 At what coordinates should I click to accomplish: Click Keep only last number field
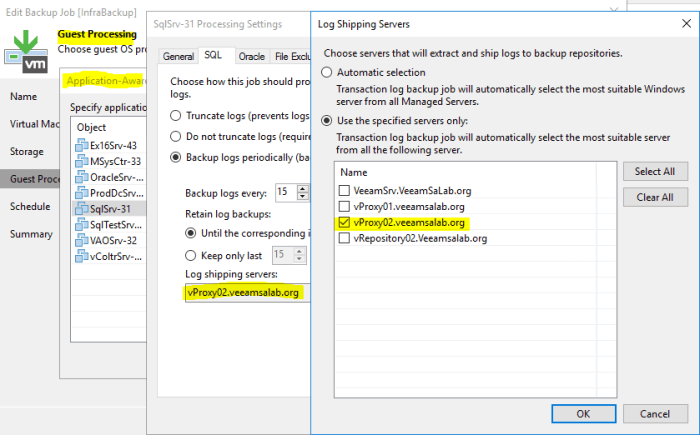point(283,255)
